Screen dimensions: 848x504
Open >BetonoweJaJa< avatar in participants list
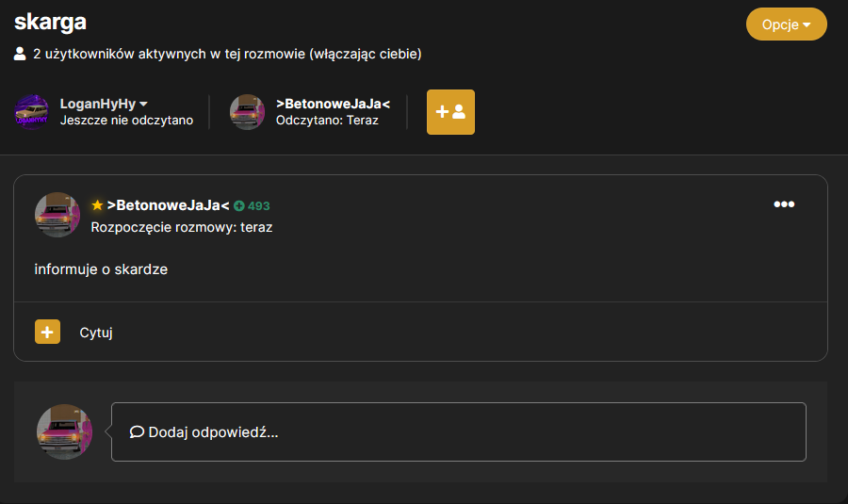coord(247,112)
